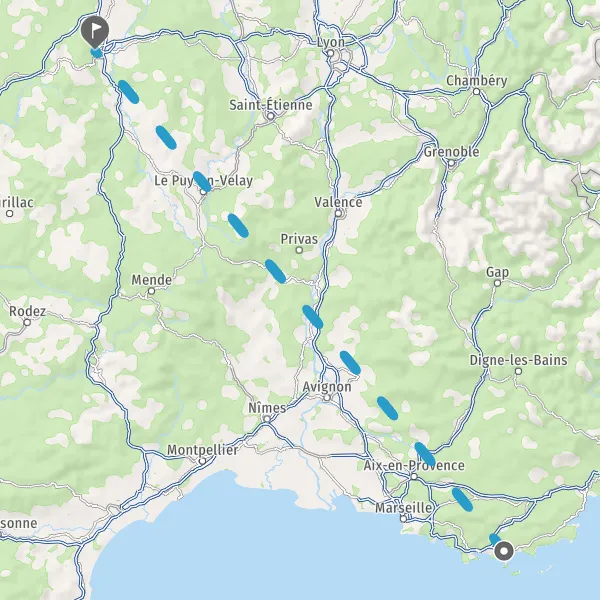Click the Privas city marker
The image size is (600, 600).
click(299, 250)
